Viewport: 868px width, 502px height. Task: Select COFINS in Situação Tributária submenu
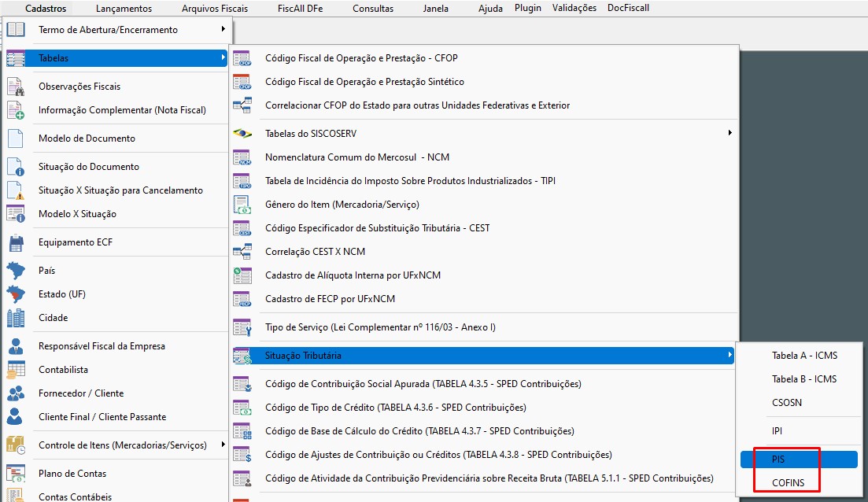click(x=799, y=483)
